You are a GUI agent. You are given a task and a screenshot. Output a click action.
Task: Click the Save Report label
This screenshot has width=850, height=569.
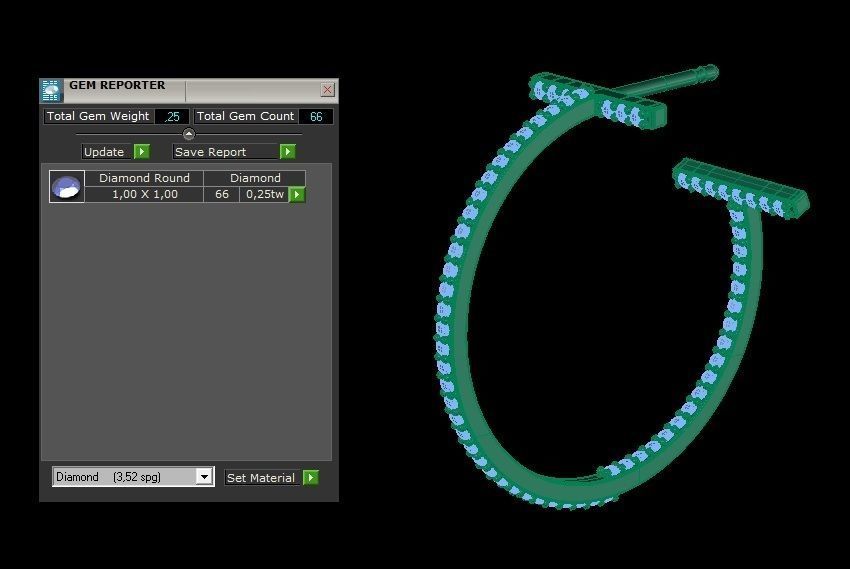225,152
